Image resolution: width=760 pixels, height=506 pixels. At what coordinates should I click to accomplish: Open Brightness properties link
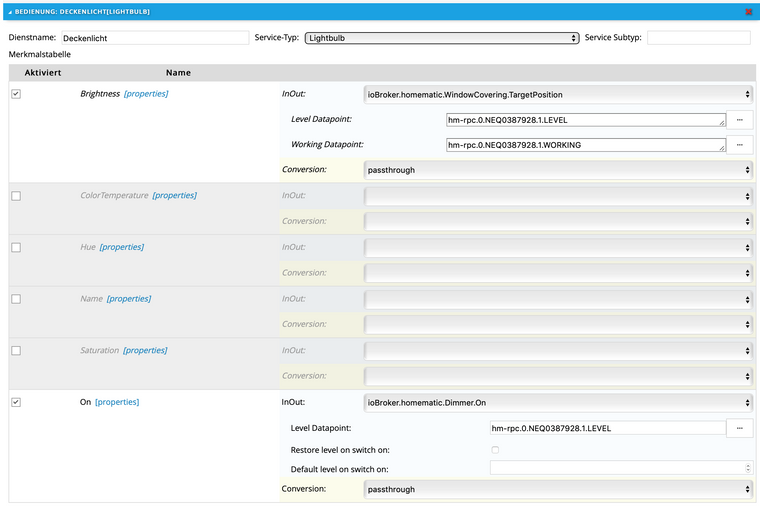tap(146, 94)
